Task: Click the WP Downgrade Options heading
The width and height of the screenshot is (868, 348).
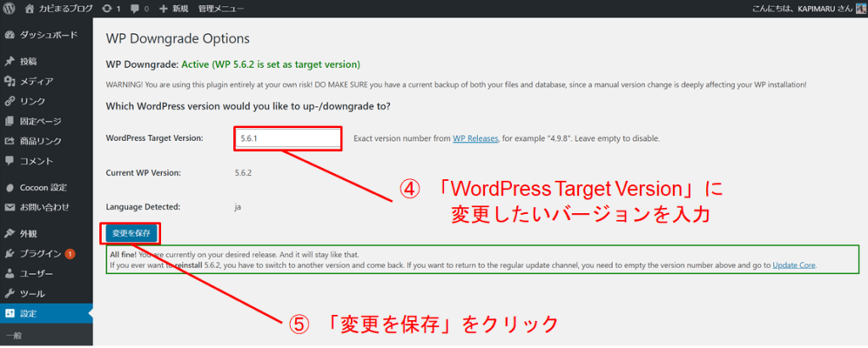Action: (x=178, y=39)
